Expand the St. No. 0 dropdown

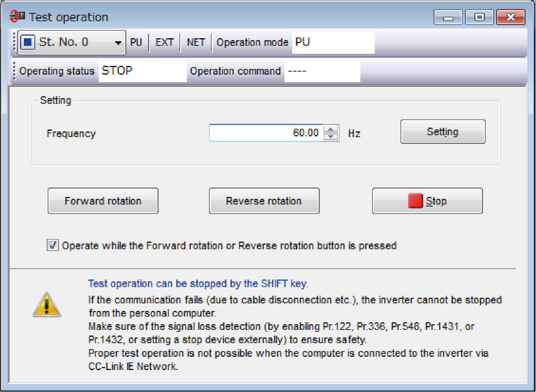(118, 42)
